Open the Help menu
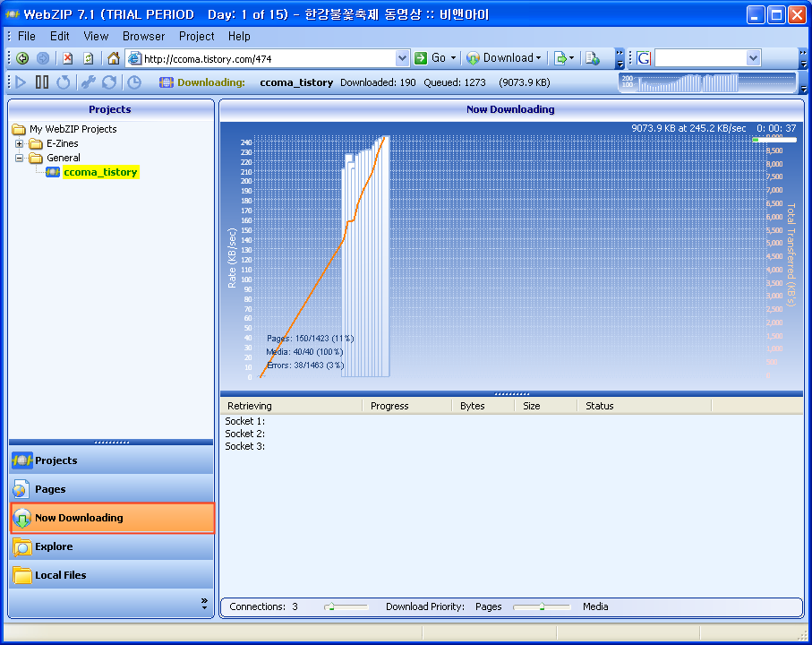This screenshot has width=812, height=645. [x=239, y=36]
